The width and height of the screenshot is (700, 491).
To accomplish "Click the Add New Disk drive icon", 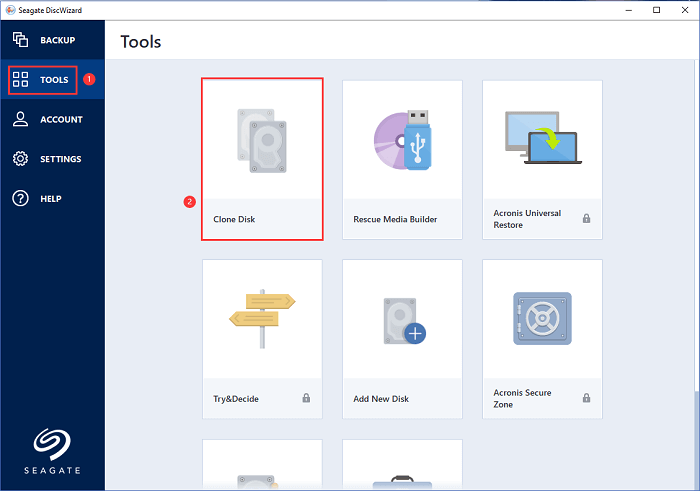I will [402, 319].
